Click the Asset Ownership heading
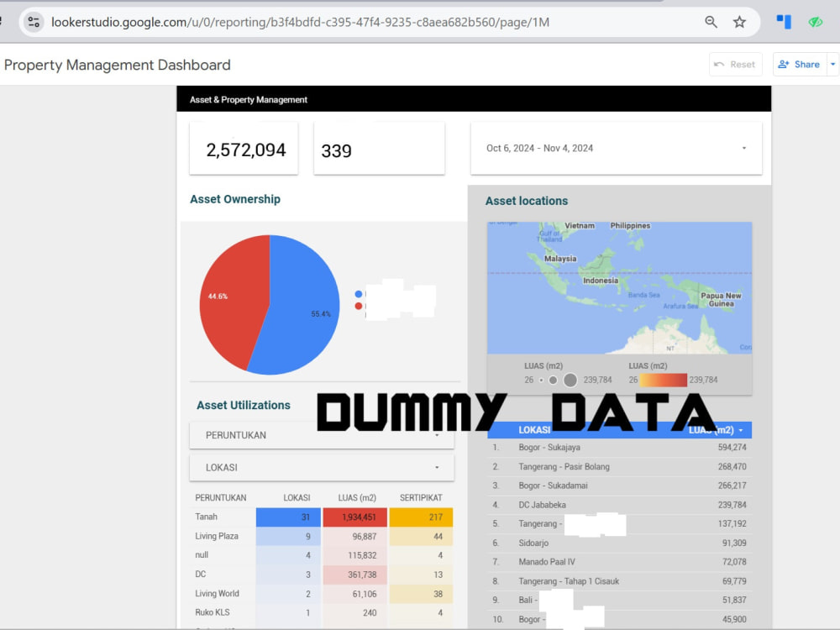The image size is (840, 630). [x=235, y=199]
